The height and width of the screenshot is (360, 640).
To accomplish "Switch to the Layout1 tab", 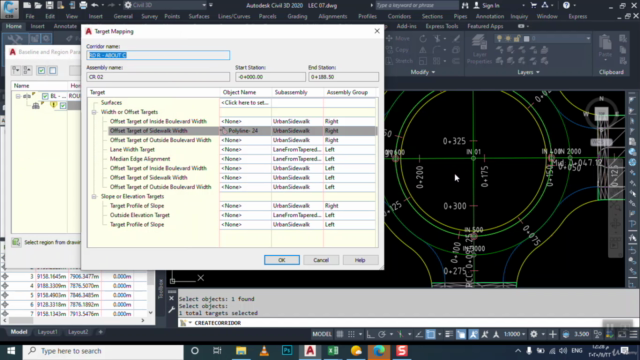I will (x=47, y=332).
